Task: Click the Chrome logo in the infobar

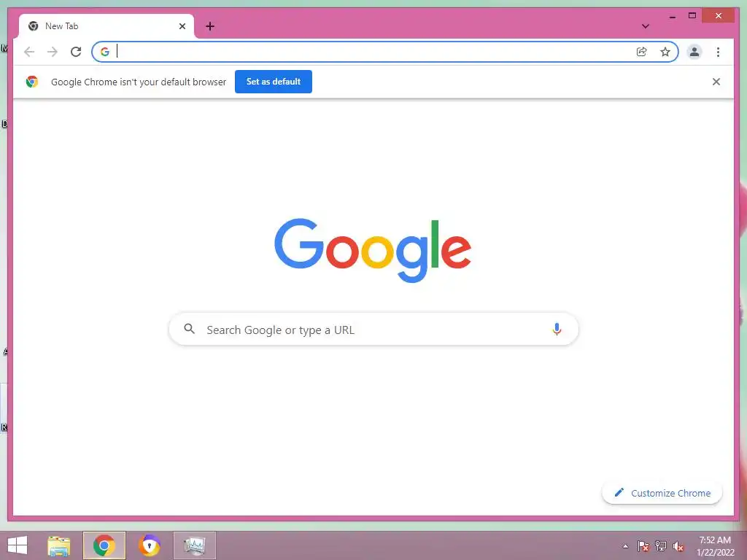Action: 32,82
